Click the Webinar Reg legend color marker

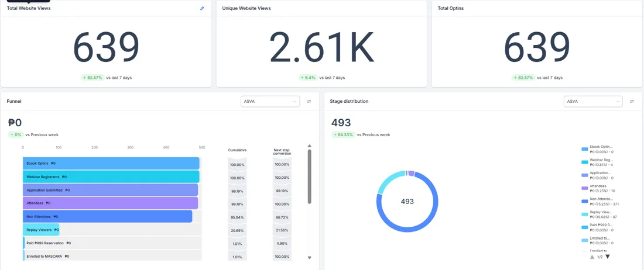click(585, 162)
